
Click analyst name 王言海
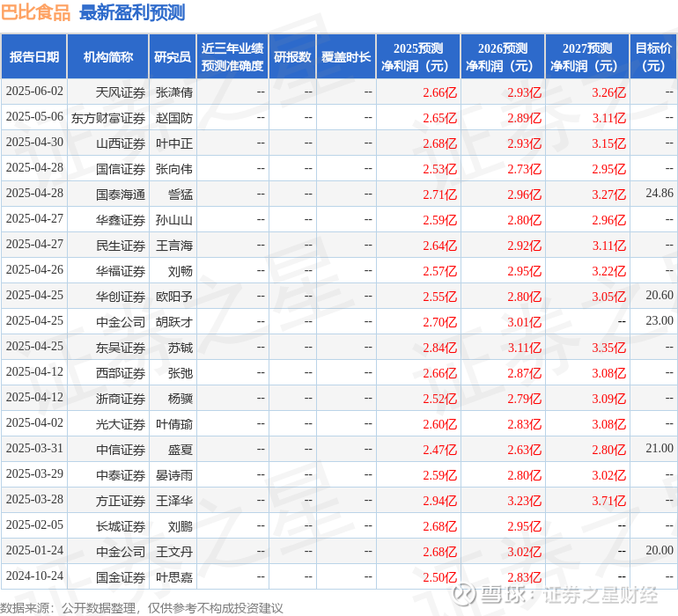(x=173, y=246)
